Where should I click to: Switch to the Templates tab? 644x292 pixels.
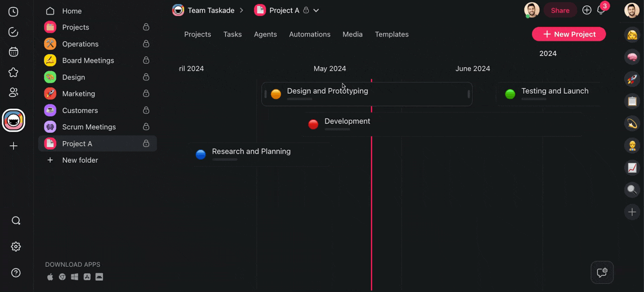point(392,34)
